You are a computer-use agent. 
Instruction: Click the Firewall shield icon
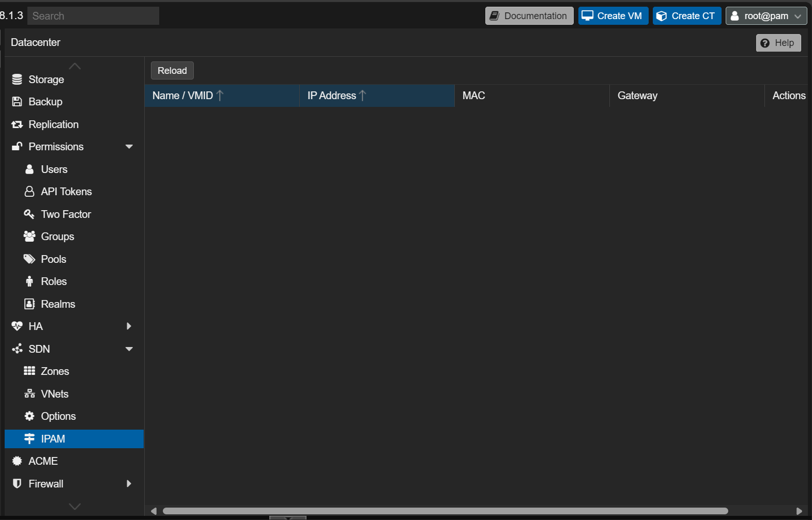[17, 484]
